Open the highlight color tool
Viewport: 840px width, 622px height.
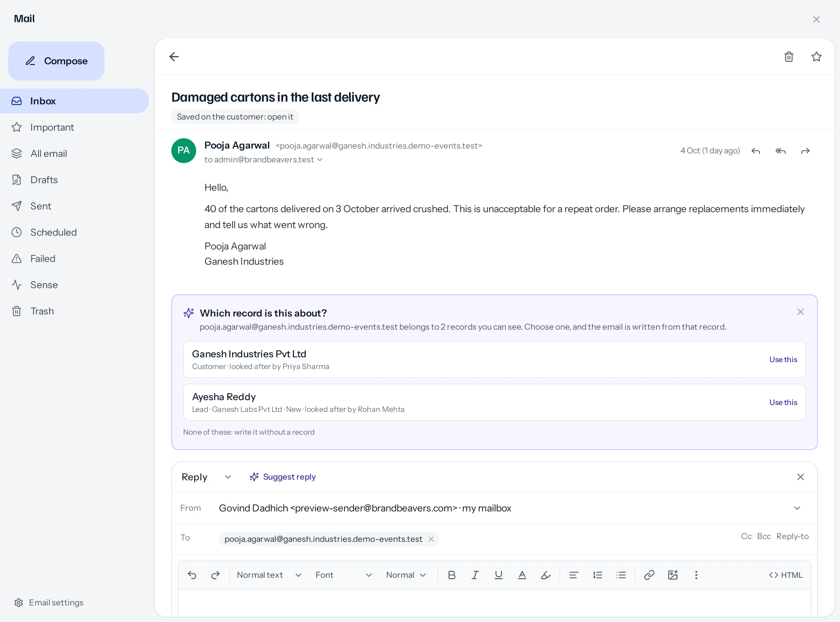pos(546,575)
